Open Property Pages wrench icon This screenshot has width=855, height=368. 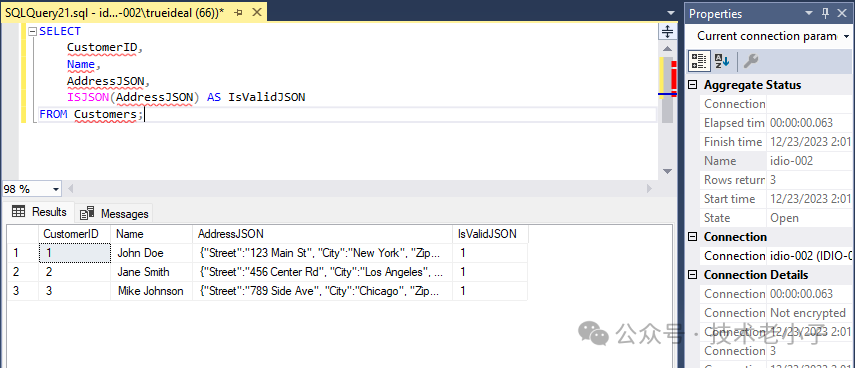750,61
